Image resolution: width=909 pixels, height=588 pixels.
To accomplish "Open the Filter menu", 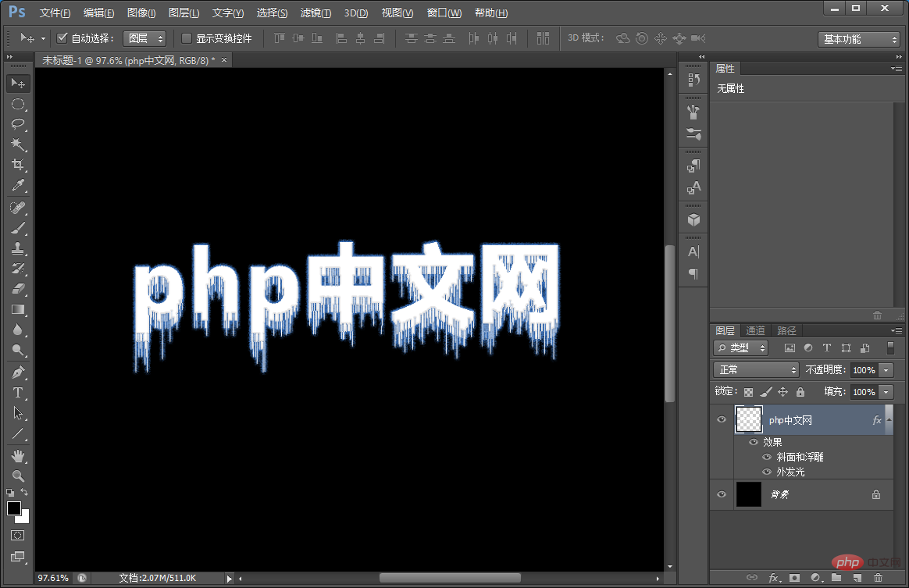I will (x=316, y=12).
